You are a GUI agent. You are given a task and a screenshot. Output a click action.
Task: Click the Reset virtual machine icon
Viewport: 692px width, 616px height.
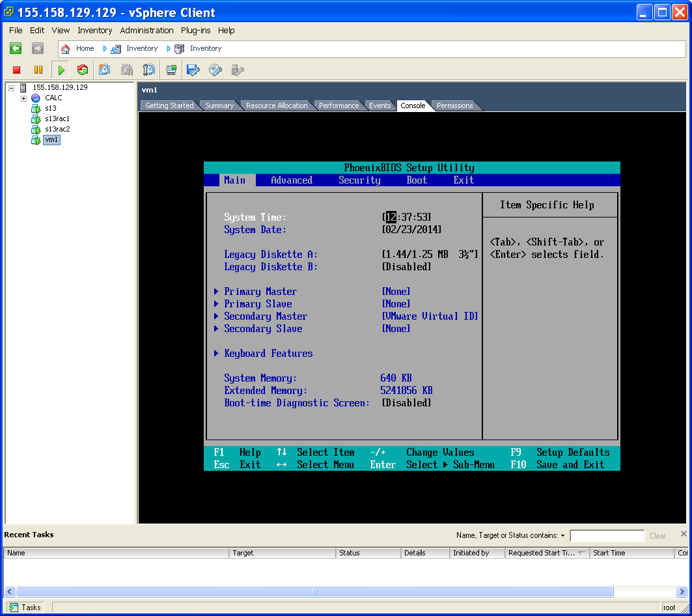[x=83, y=70]
